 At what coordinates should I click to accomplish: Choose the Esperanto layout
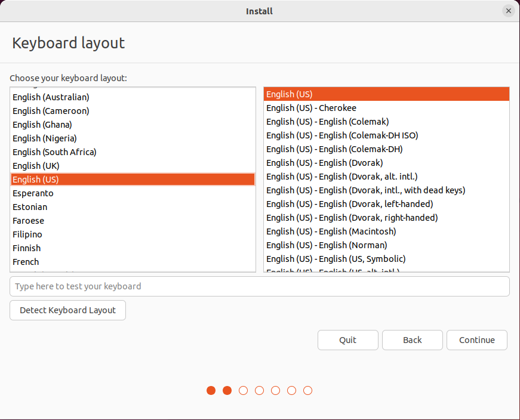[133, 193]
